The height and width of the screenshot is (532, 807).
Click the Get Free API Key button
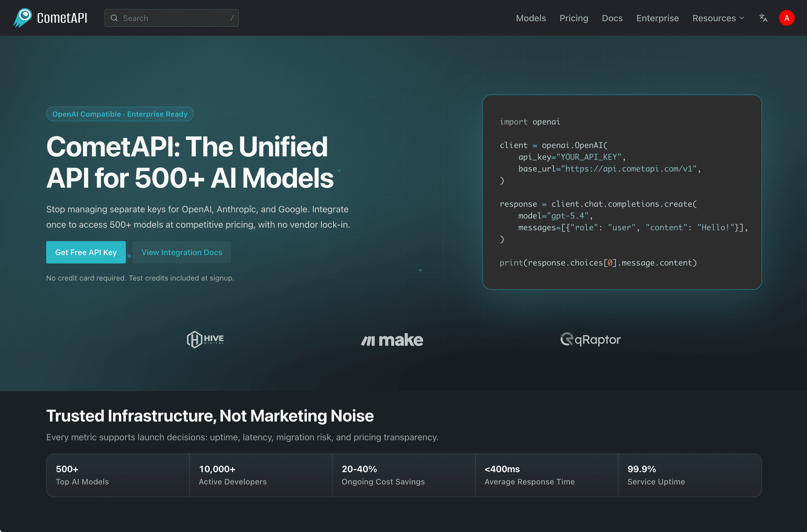click(x=86, y=252)
